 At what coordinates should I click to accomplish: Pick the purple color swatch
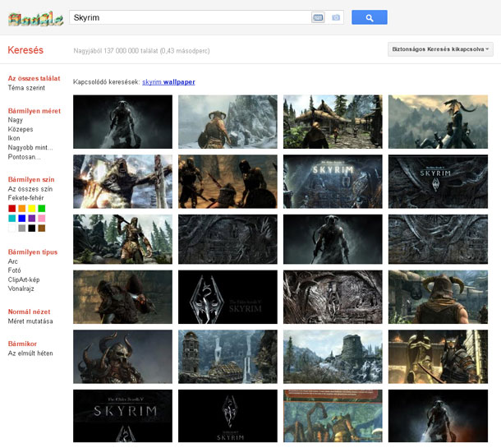pyautogui.click(x=32, y=219)
